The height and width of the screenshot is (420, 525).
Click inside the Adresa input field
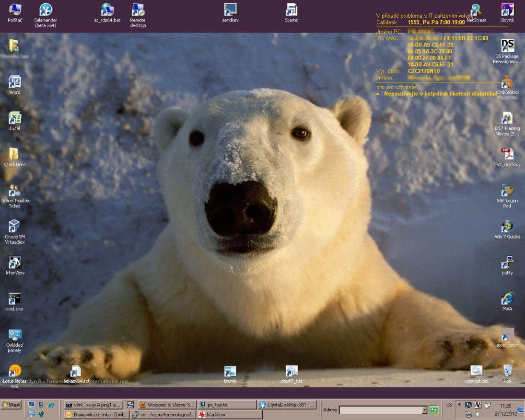[x=380, y=410]
